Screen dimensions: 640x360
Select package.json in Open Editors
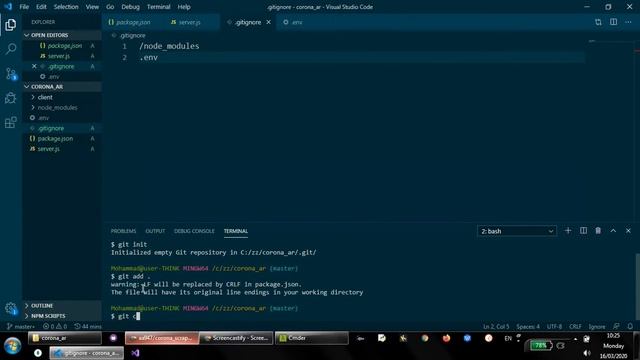[62, 45]
